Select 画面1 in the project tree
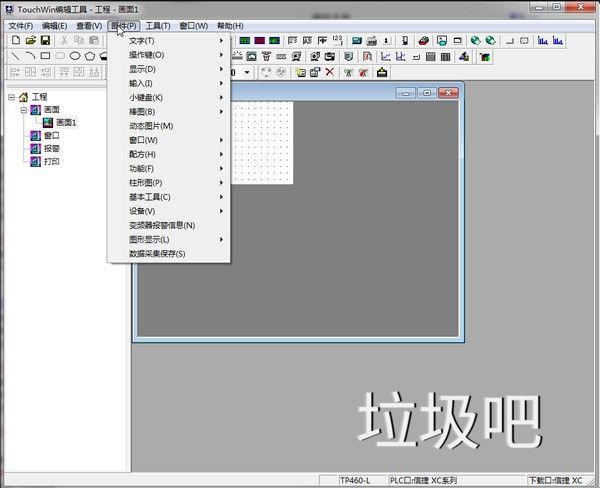This screenshot has width=600, height=488. click(x=66, y=122)
